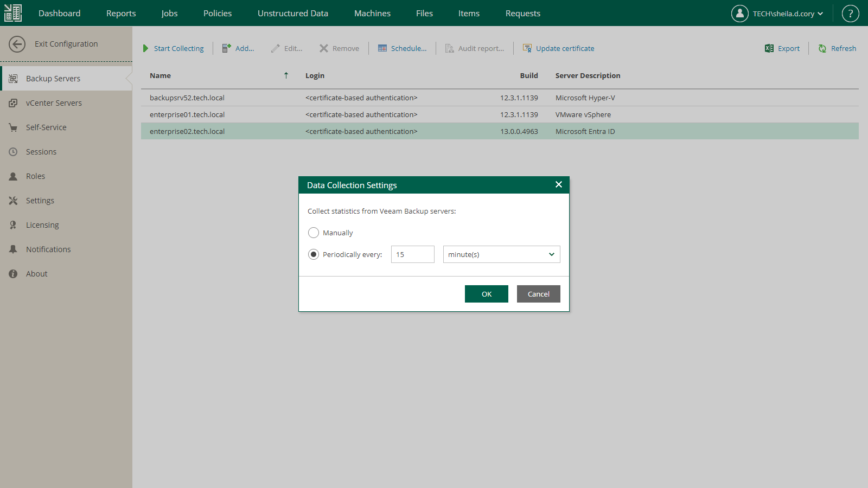The image size is (868, 488).
Task: Select the Manually radio button
Action: pyautogui.click(x=314, y=233)
